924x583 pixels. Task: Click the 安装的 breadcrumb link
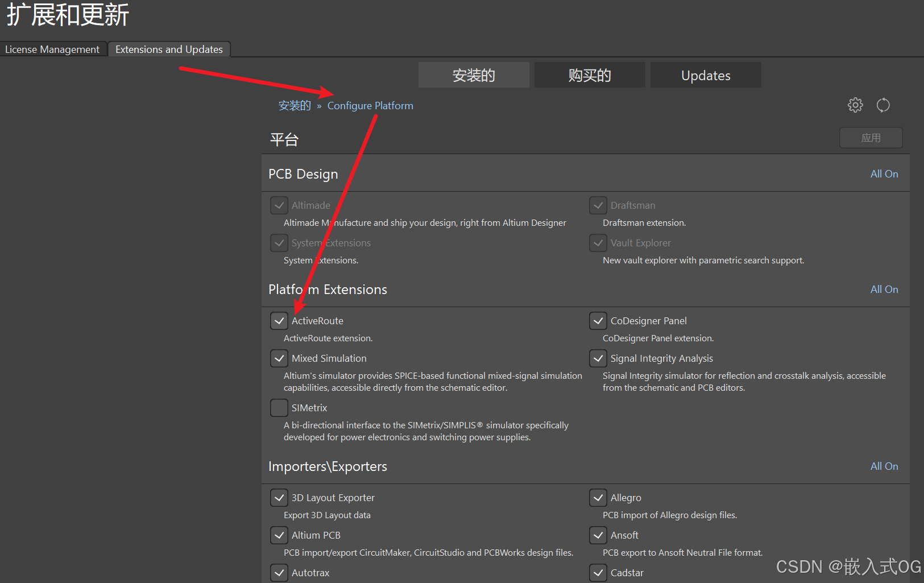tap(295, 106)
